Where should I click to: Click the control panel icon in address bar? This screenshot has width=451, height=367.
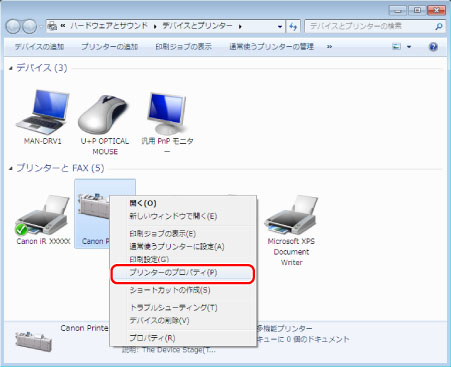[52, 26]
